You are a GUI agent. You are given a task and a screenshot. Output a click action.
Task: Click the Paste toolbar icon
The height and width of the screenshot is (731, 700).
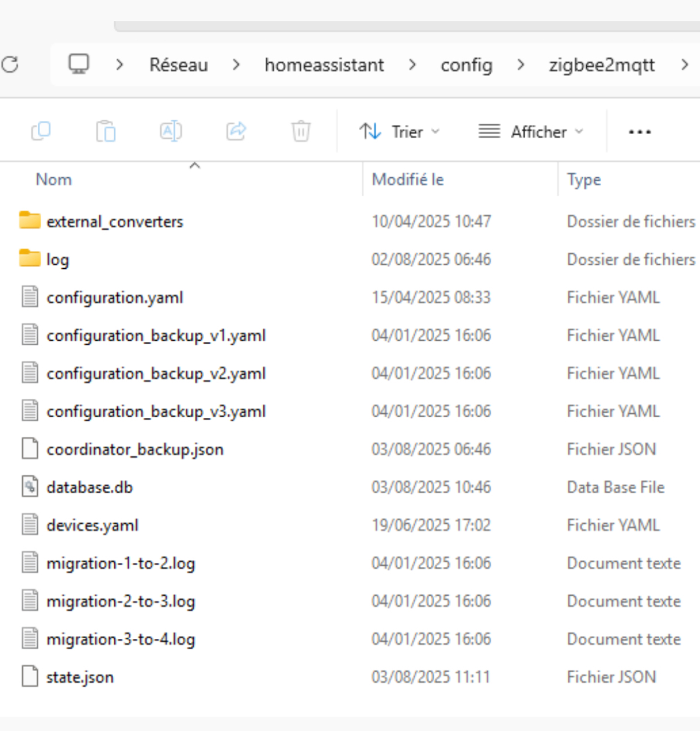[x=106, y=131]
